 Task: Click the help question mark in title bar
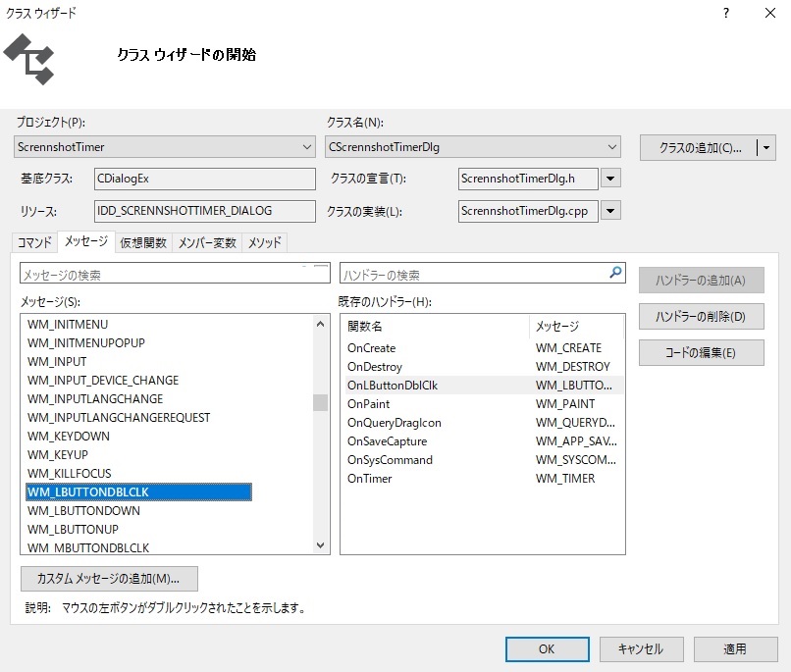726,13
